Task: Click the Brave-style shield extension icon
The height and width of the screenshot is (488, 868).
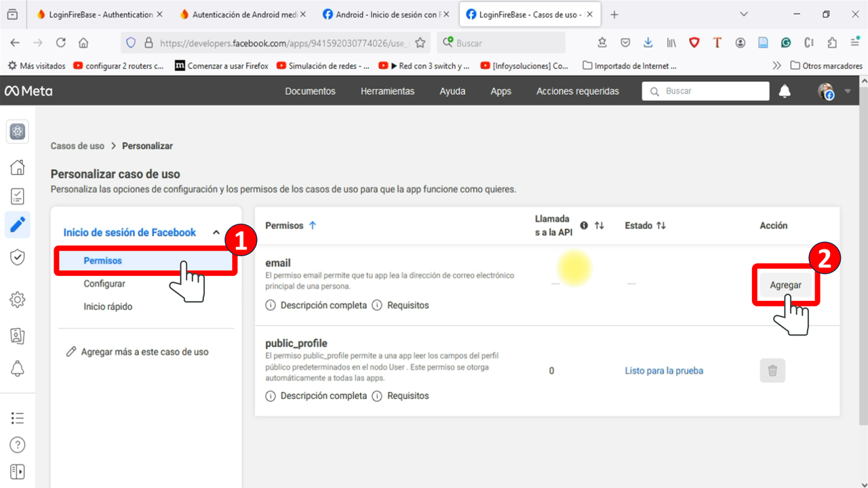Action: (694, 43)
